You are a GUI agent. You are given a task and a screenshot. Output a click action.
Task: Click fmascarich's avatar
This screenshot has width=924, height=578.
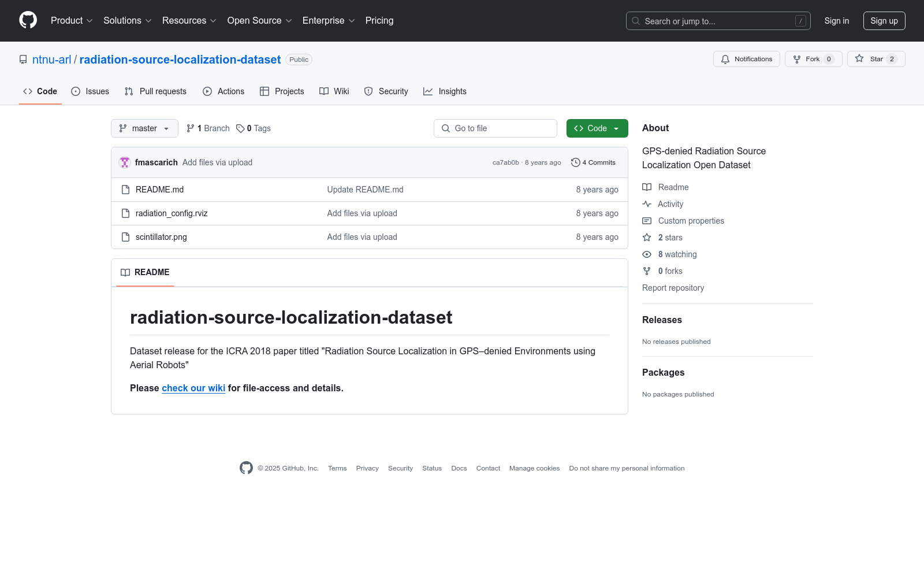(124, 162)
